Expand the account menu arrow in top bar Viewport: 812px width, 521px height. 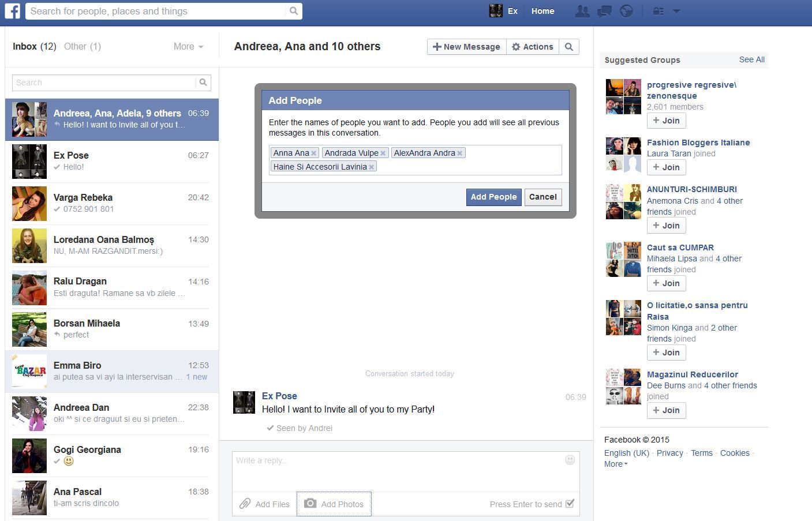[677, 11]
